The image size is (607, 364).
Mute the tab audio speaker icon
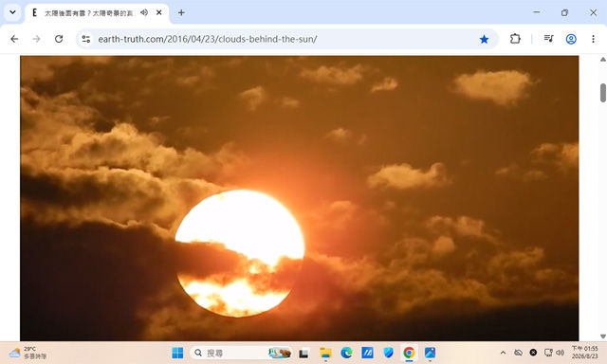click(144, 12)
